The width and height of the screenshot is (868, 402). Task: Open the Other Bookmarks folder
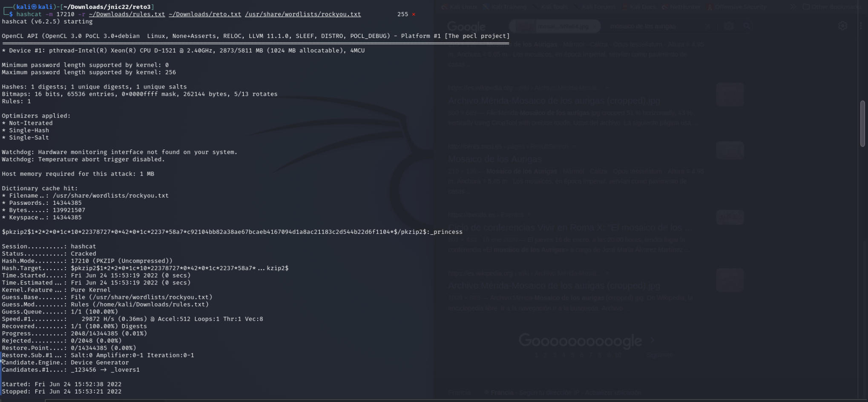832,7
